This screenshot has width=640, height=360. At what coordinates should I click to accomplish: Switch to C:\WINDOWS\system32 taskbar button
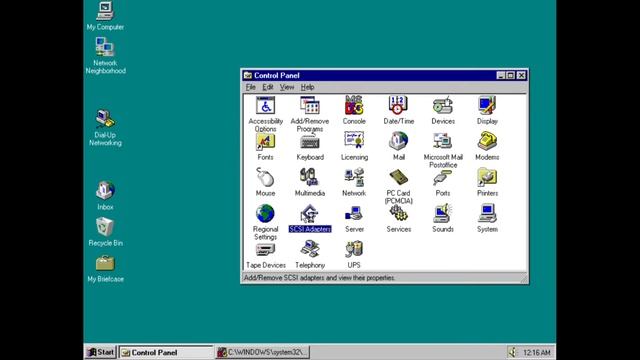tap(262, 352)
